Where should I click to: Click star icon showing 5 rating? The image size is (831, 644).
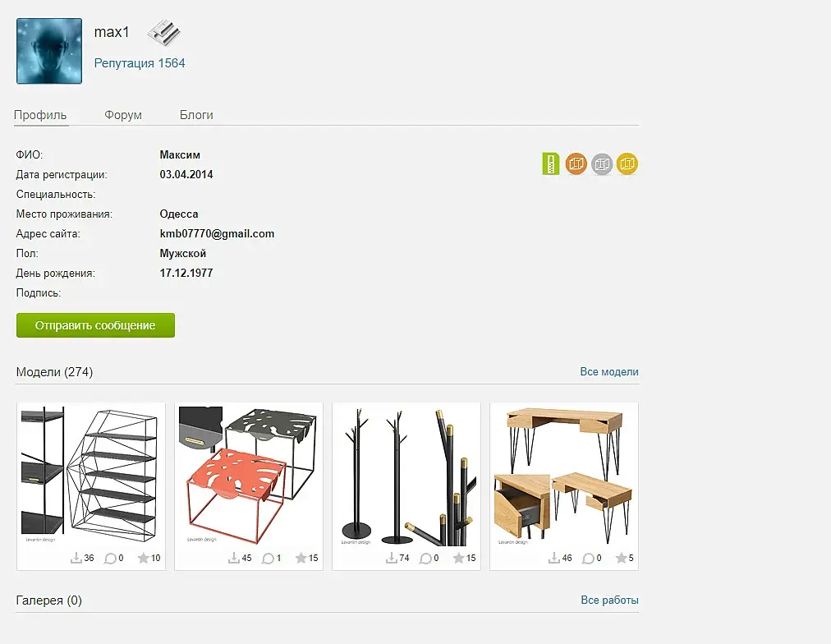click(621, 558)
